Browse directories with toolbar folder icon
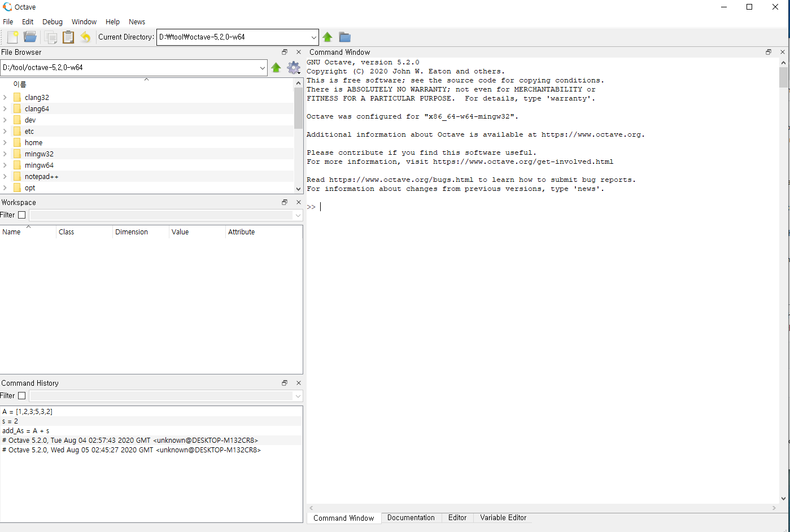 (345, 37)
